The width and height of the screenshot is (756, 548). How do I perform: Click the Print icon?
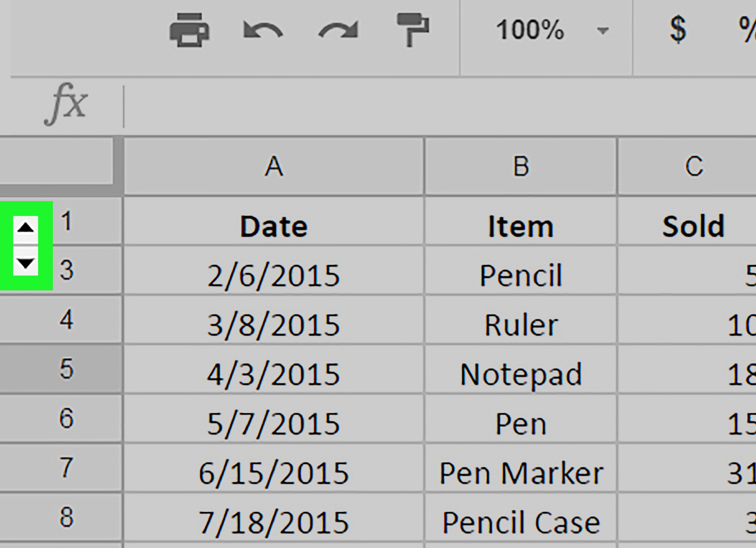pyautogui.click(x=189, y=30)
